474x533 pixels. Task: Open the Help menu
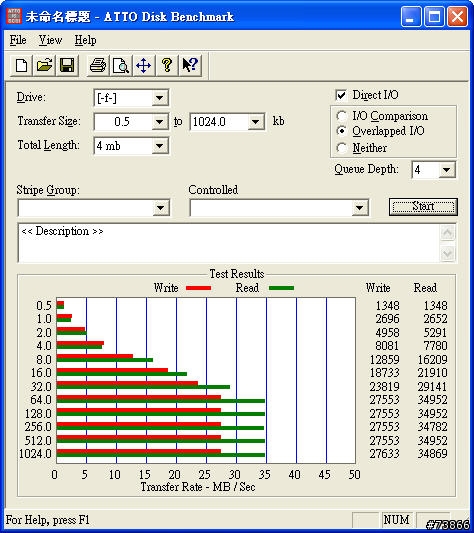pyautogui.click(x=85, y=40)
